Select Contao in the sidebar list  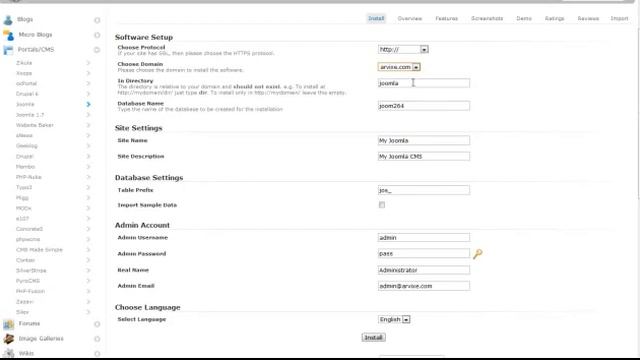point(25,260)
